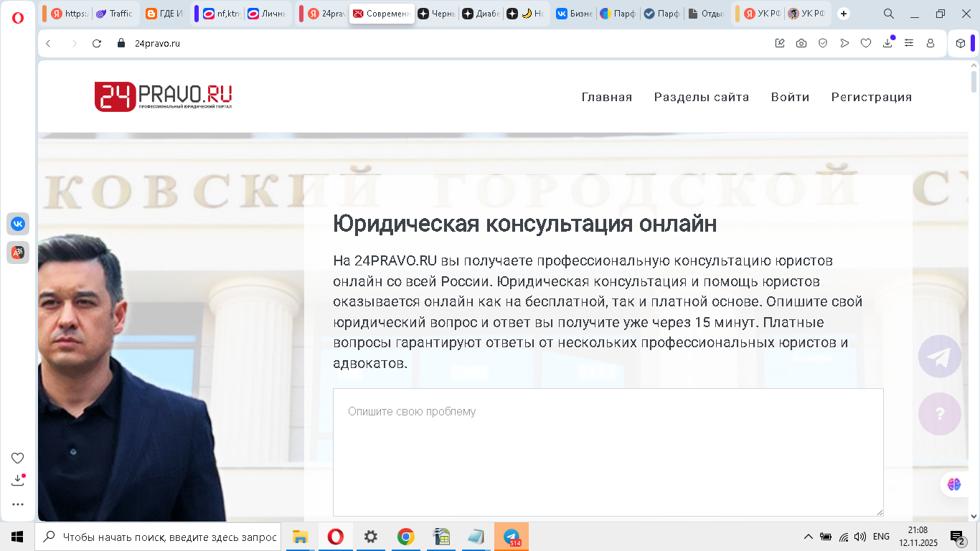This screenshot has width=980, height=551.
Task: Click the 'Регистрация' link
Action: coord(871,97)
